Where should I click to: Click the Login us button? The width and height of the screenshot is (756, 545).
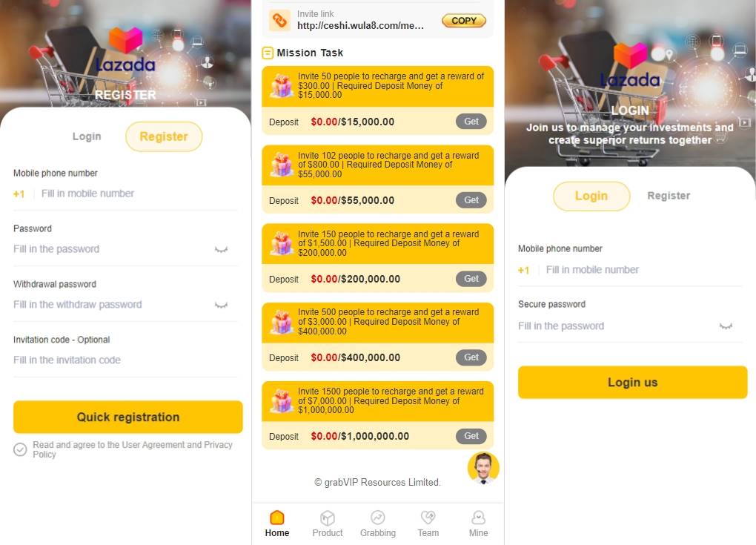[x=632, y=382]
